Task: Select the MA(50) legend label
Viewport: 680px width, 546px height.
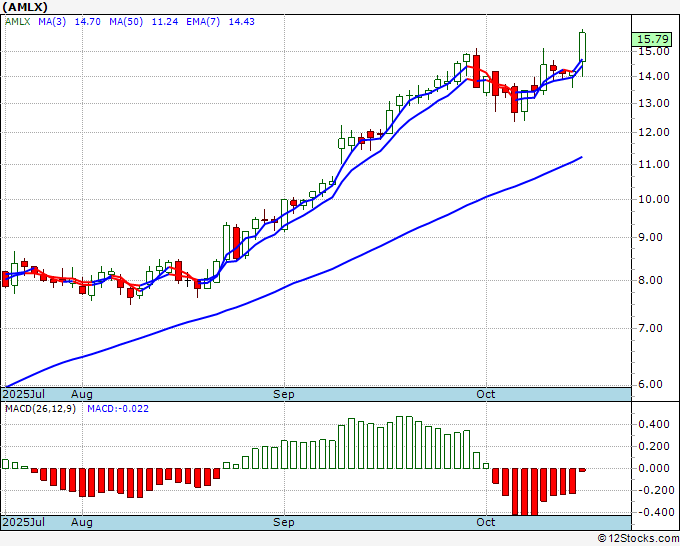Action: coord(126,22)
